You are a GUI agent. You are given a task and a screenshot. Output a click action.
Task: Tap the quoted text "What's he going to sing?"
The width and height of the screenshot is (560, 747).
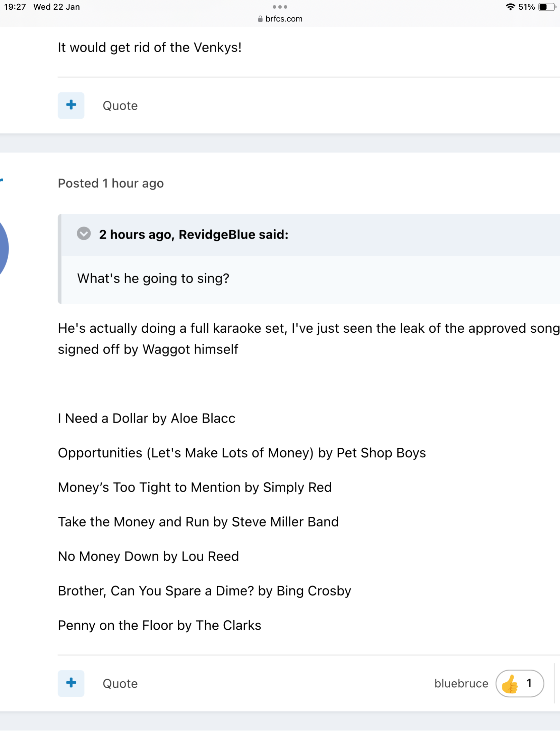tap(153, 278)
